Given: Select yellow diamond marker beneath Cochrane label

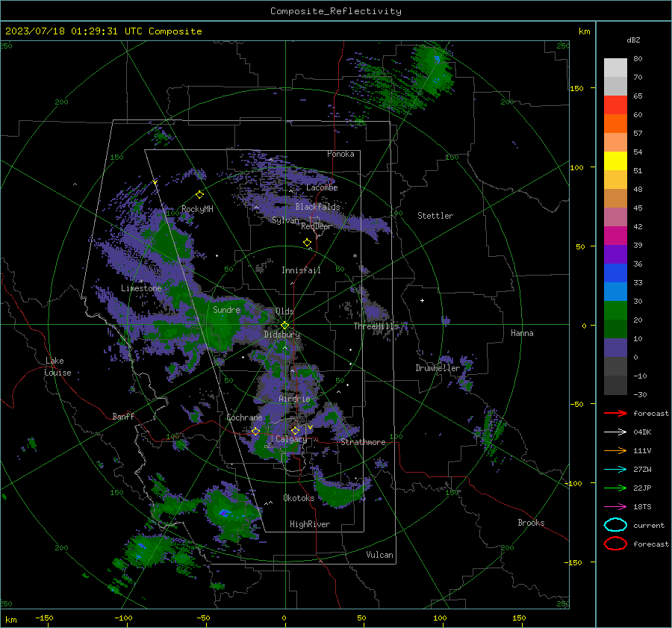Looking at the screenshot, I should [x=255, y=432].
